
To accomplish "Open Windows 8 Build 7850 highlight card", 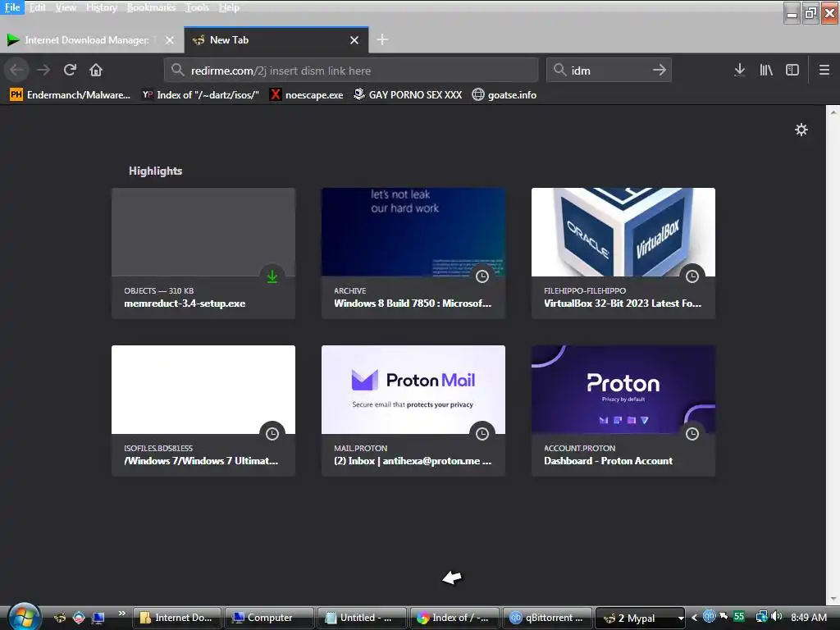I will [x=413, y=253].
